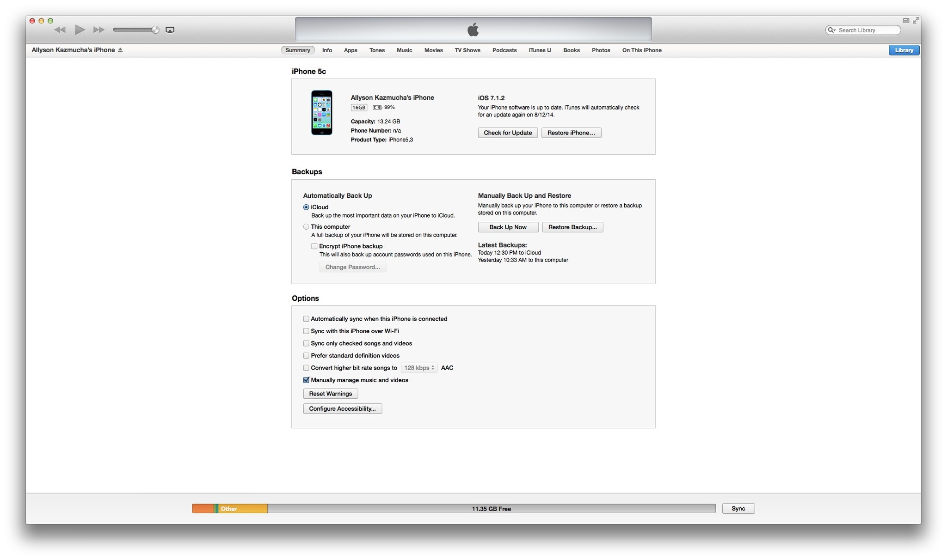Click the blue Library button
Image resolution: width=947 pixels, height=560 pixels.
click(904, 50)
